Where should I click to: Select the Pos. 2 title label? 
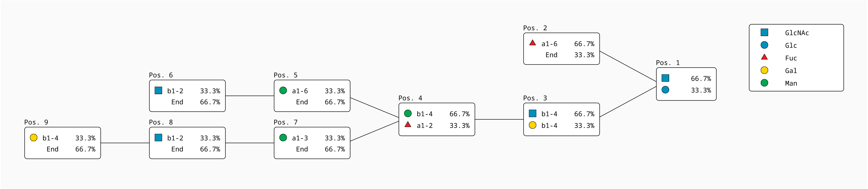(x=535, y=28)
